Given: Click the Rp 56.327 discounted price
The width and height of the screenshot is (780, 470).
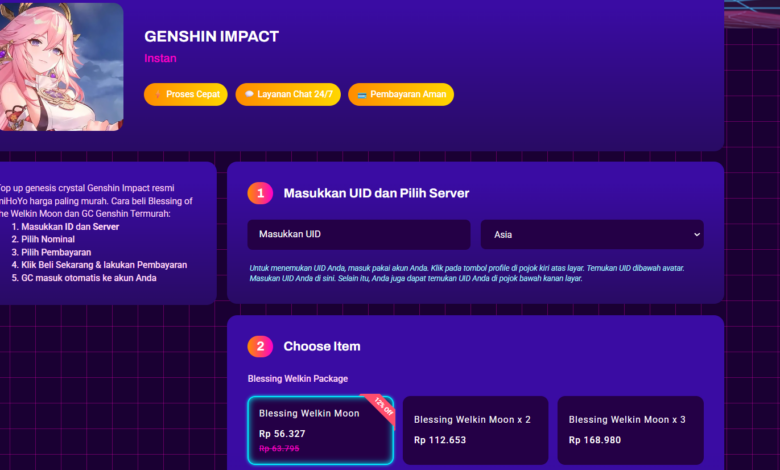Looking at the screenshot, I should click(282, 434).
